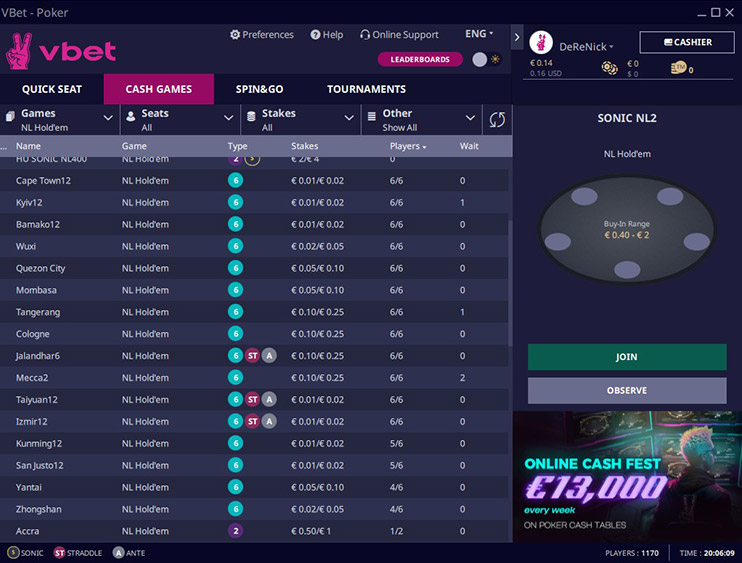Click the Leaderboards button
The width and height of the screenshot is (742, 563).
(x=420, y=59)
